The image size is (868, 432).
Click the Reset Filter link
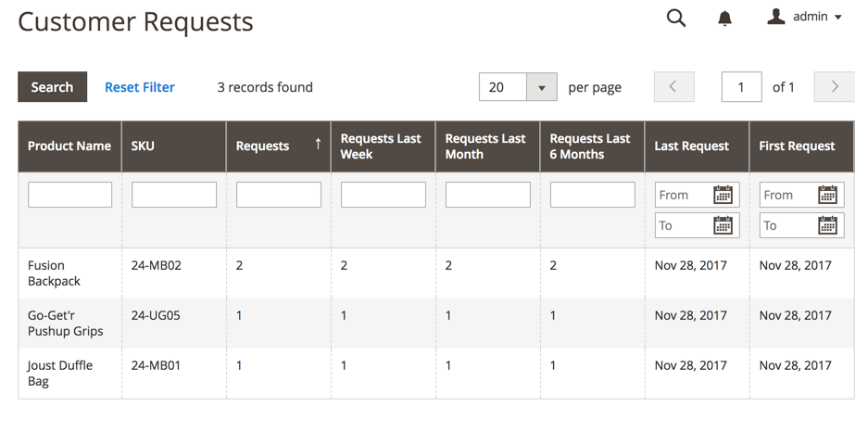140,87
